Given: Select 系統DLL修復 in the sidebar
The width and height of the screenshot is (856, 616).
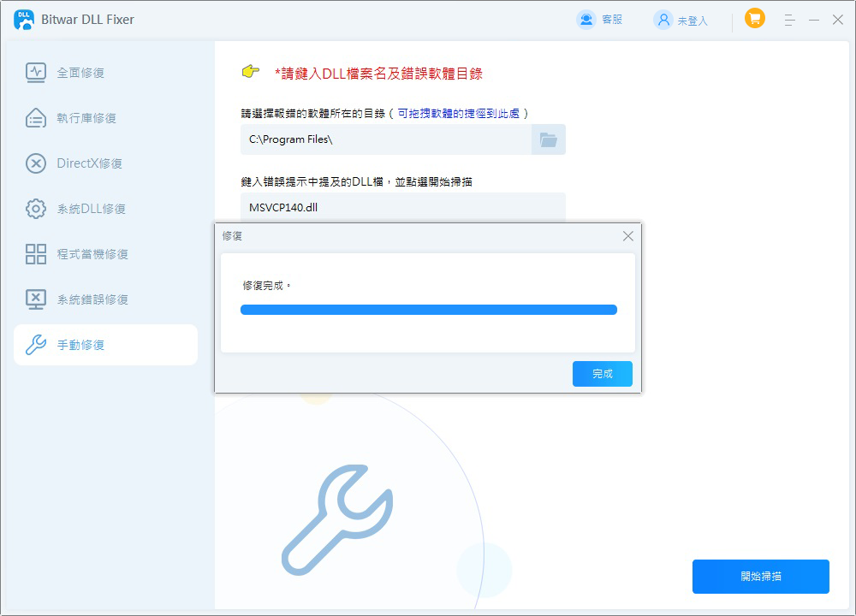Looking at the screenshot, I should [105, 209].
